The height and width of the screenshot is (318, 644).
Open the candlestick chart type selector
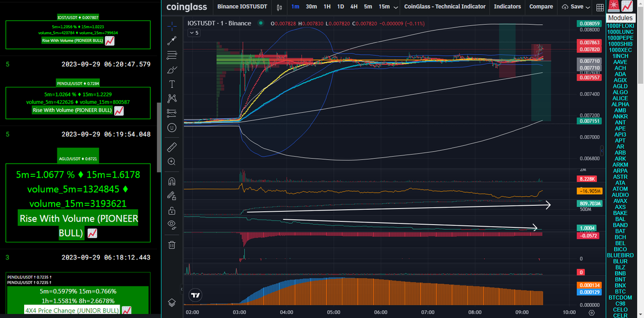279,7
